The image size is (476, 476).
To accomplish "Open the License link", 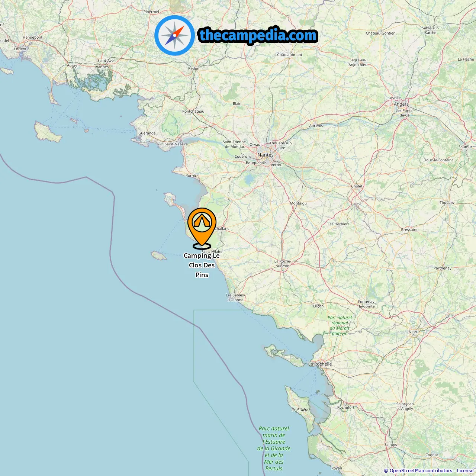I will 465,470.
